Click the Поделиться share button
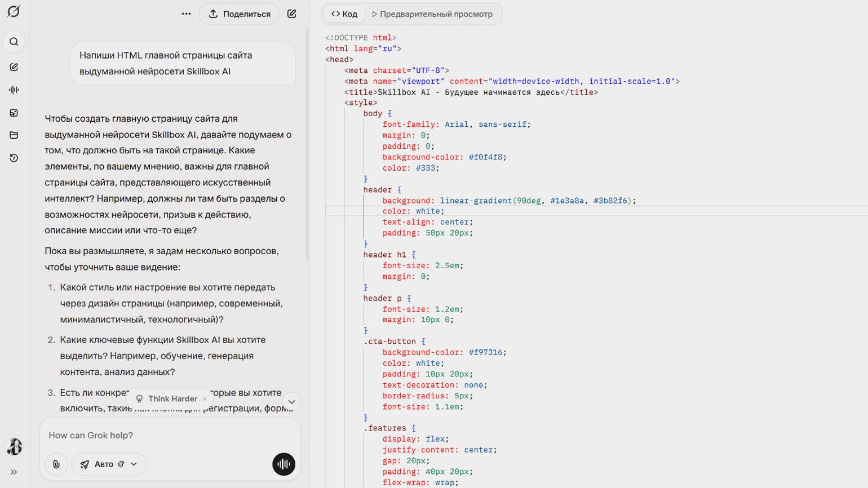Screen dimensions: 868x488 pyautogui.click(x=239, y=14)
